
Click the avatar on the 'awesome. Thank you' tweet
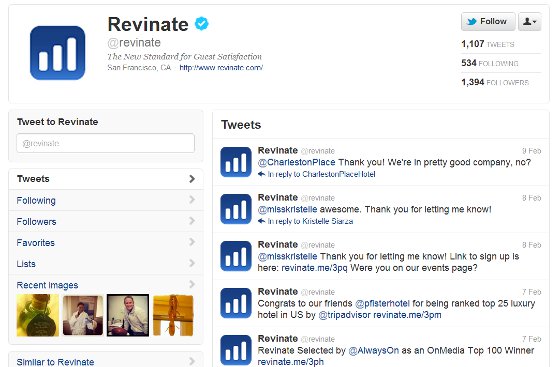[x=236, y=209]
